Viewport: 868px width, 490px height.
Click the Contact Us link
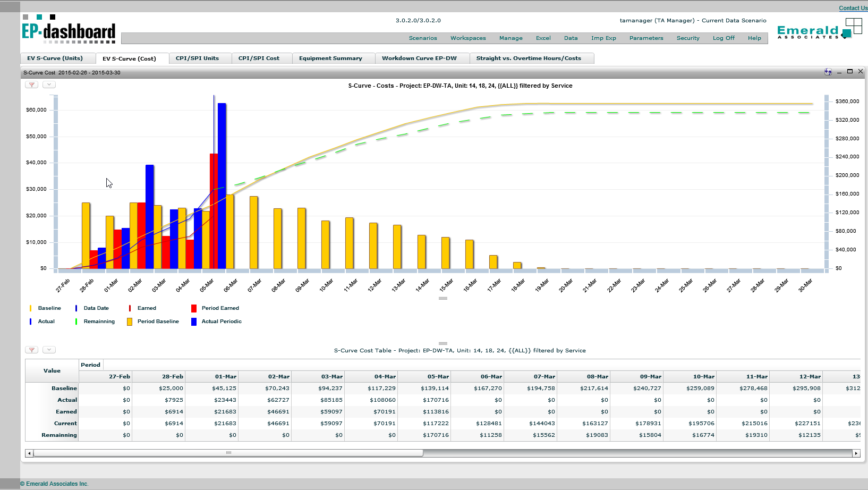(x=852, y=8)
